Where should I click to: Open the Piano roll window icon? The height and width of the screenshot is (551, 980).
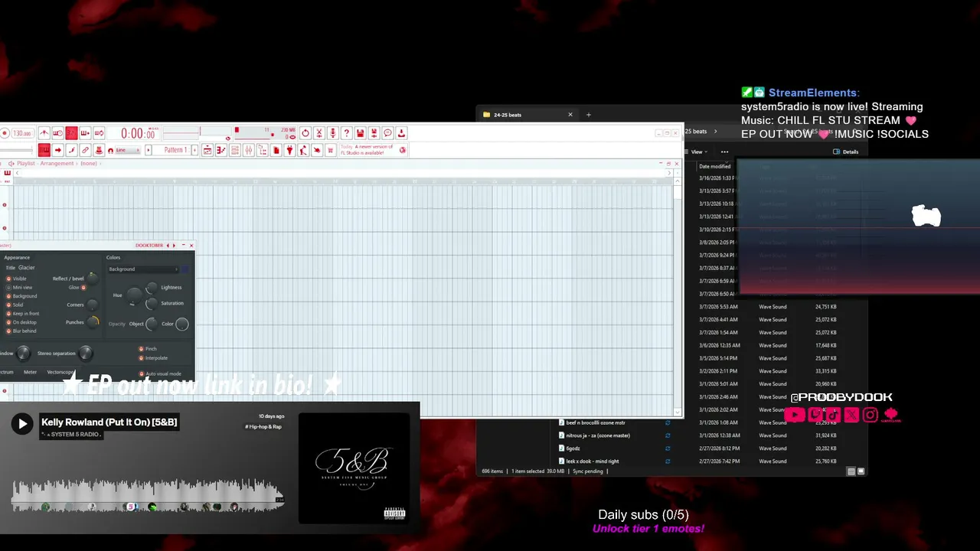tap(221, 150)
